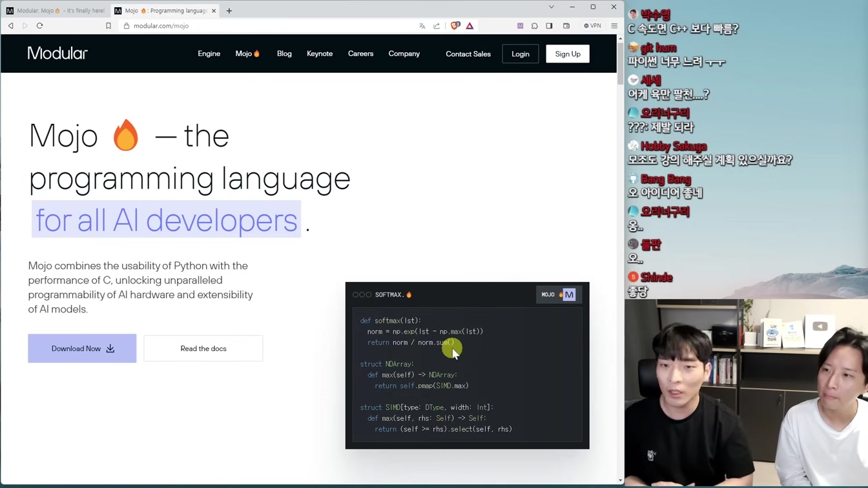
Task: Click the white Sign Up button
Action: (x=568, y=54)
